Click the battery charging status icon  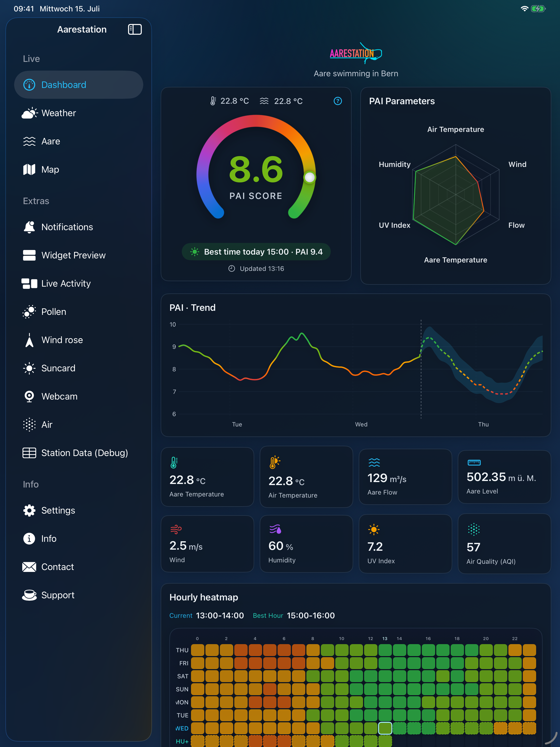538,9
